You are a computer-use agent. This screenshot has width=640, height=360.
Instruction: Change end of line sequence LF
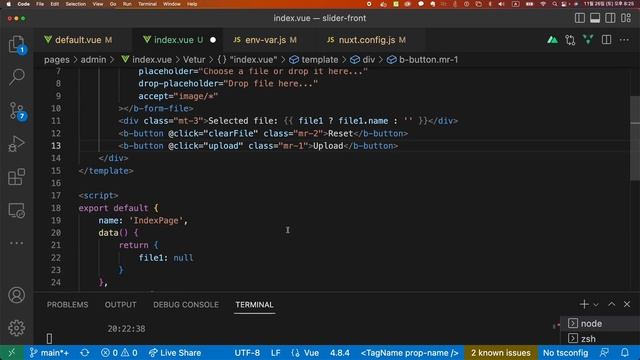click(276, 353)
